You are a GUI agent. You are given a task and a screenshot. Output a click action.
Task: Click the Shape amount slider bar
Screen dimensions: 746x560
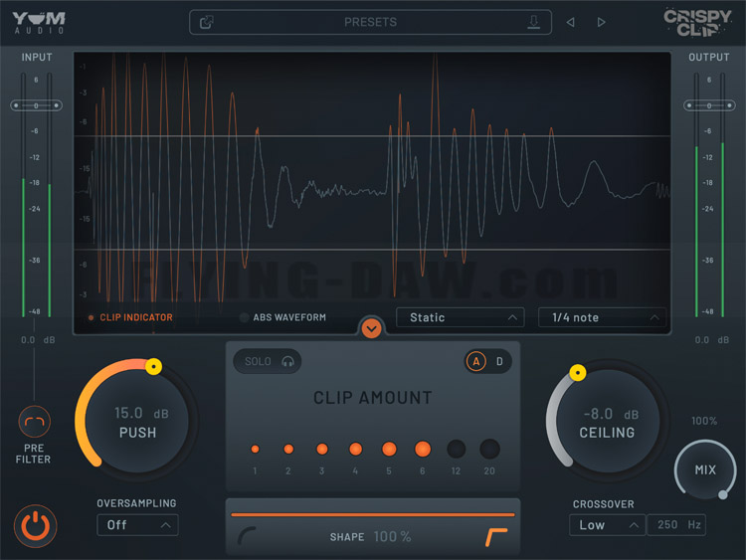[x=373, y=515]
